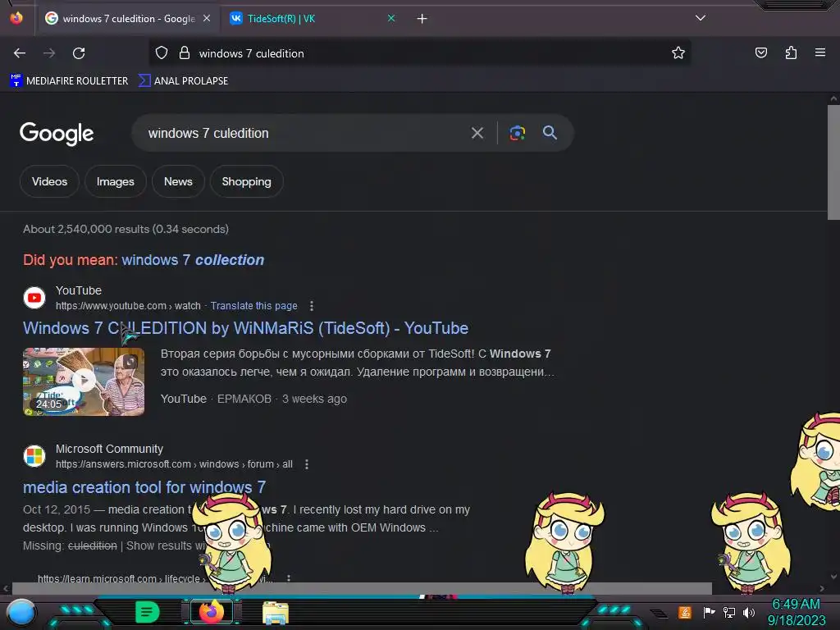The height and width of the screenshot is (630, 840).
Task: Click the padlock site info icon
Action: tap(185, 52)
